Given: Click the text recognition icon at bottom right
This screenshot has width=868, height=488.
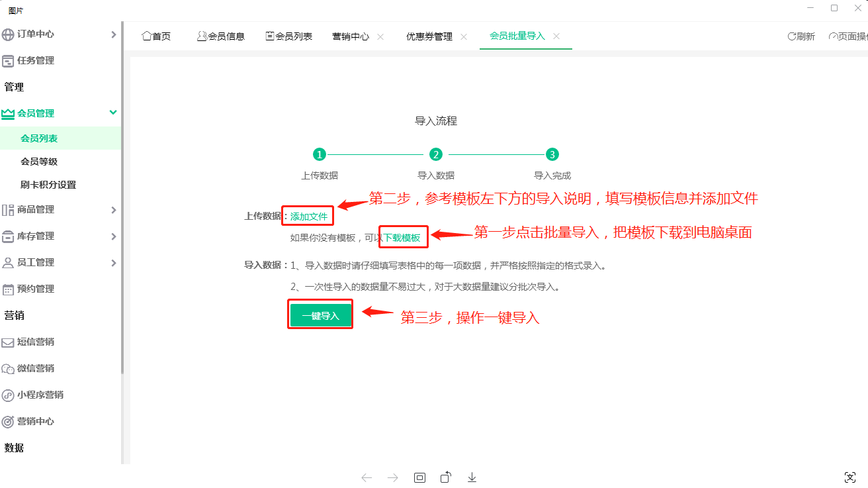Looking at the screenshot, I should (850, 477).
